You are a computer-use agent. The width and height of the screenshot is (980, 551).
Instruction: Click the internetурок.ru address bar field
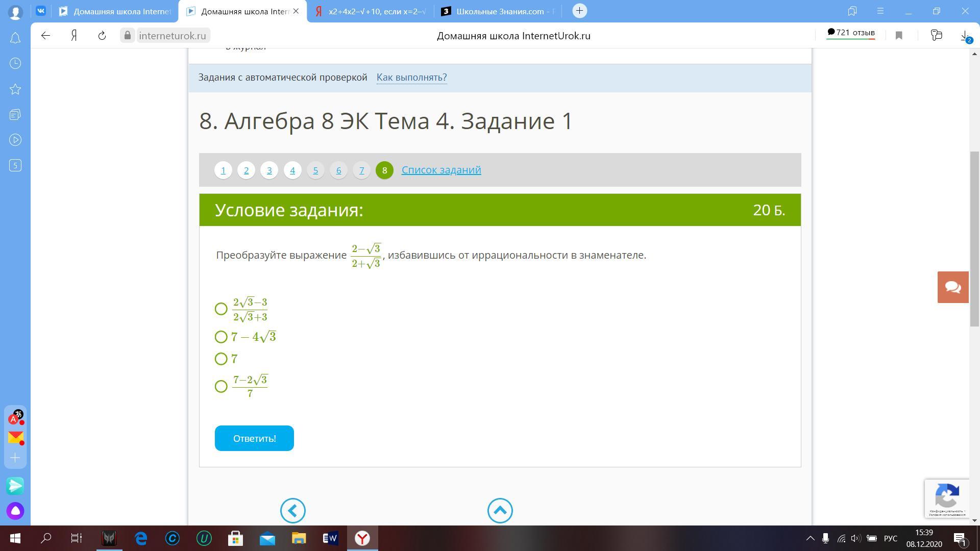(x=173, y=36)
